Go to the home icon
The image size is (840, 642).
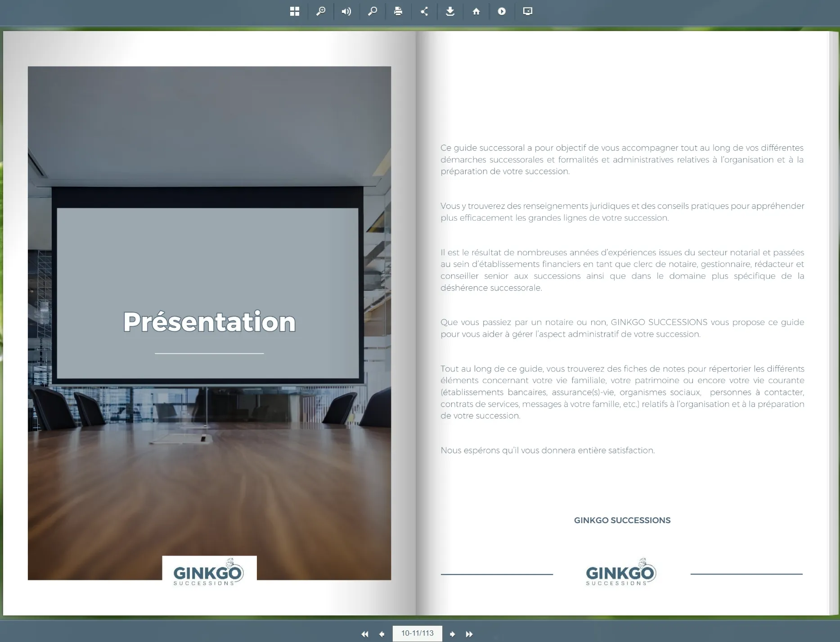point(476,11)
